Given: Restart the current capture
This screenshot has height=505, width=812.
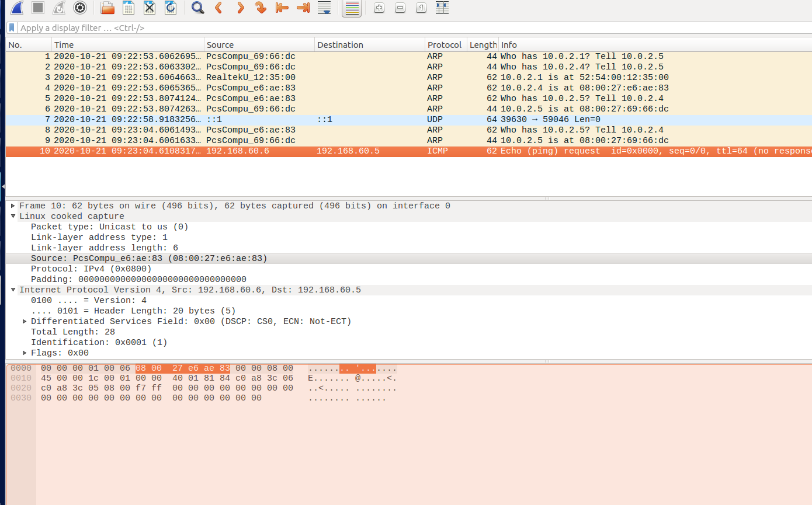Looking at the screenshot, I should pos(59,8).
